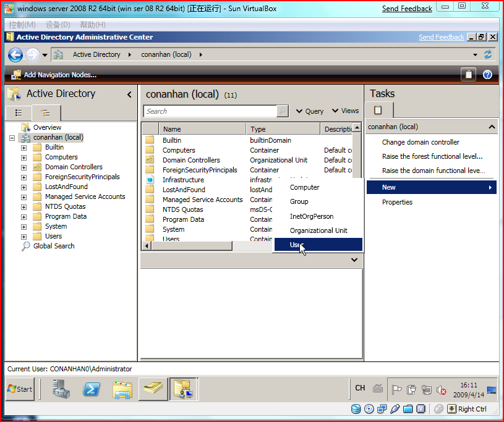Click the Tasks pane clipboard tab
The width and height of the screenshot is (504, 422).
[x=378, y=110]
